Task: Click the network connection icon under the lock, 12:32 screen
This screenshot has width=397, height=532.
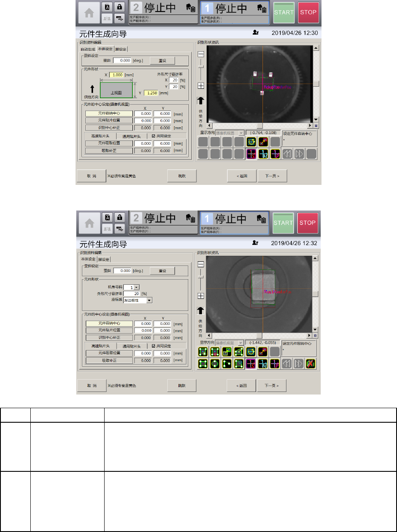Action: 120,228
